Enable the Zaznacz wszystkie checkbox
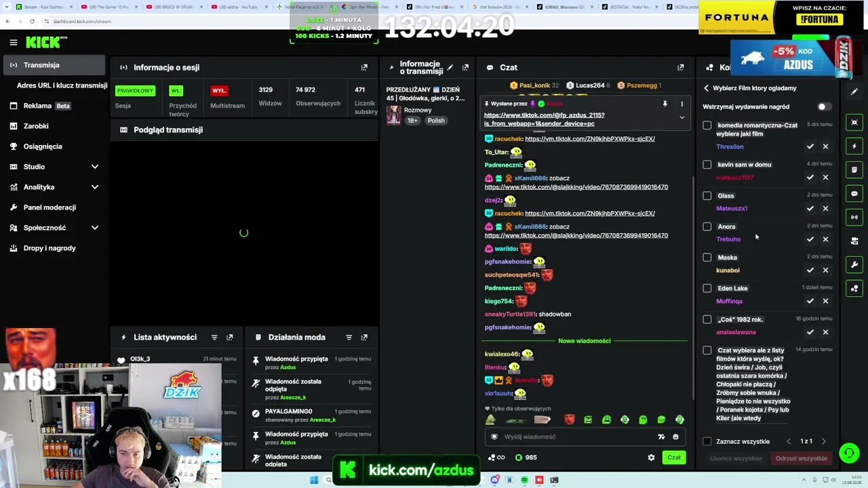Viewport: 868px width, 488px height. click(x=707, y=442)
